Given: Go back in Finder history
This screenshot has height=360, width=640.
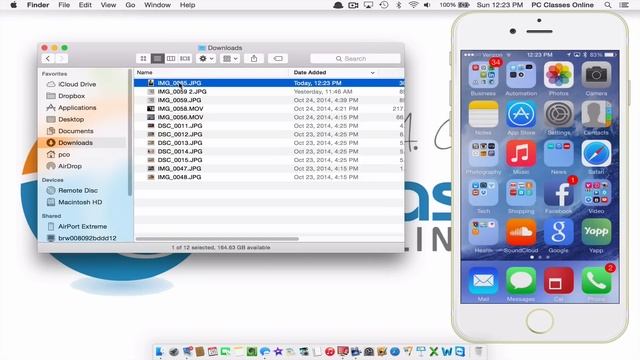Looking at the screenshot, I should 48,59.
